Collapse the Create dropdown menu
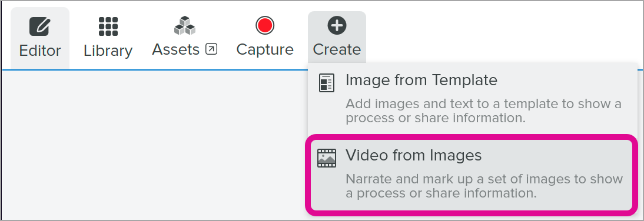The image size is (644, 221). click(337, 38)
